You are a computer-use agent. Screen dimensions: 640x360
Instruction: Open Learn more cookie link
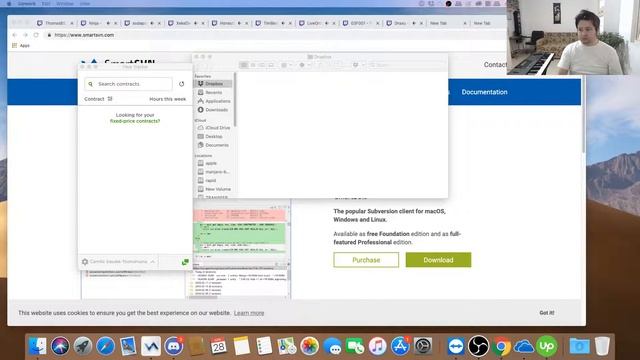click(x=249, y=313)
